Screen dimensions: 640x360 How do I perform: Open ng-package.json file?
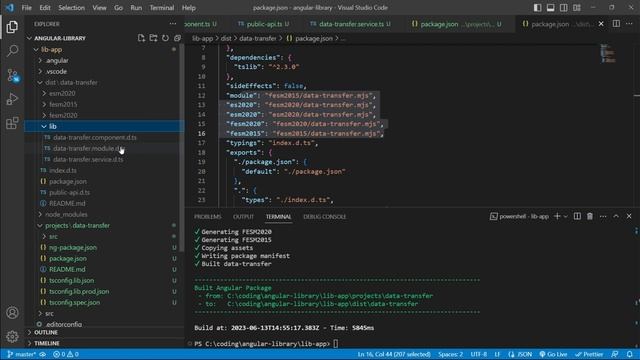pyautogui.click(x=73, y=247)
